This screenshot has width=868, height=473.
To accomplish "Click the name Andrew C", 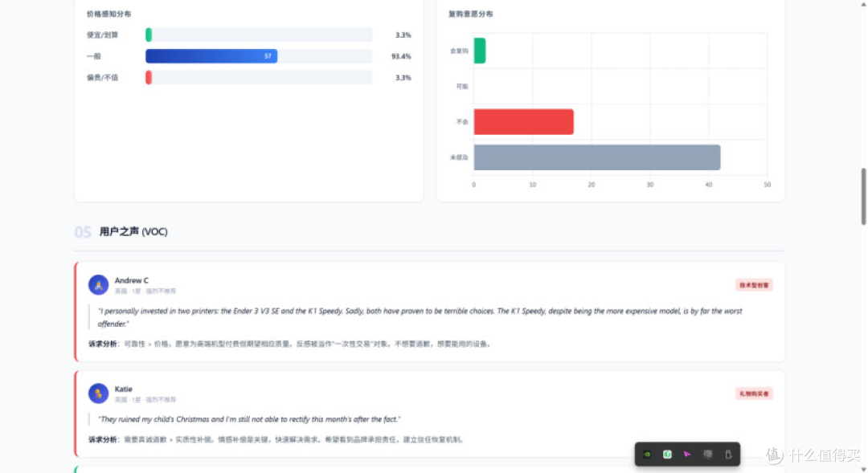I will click(x=132, y=280).
